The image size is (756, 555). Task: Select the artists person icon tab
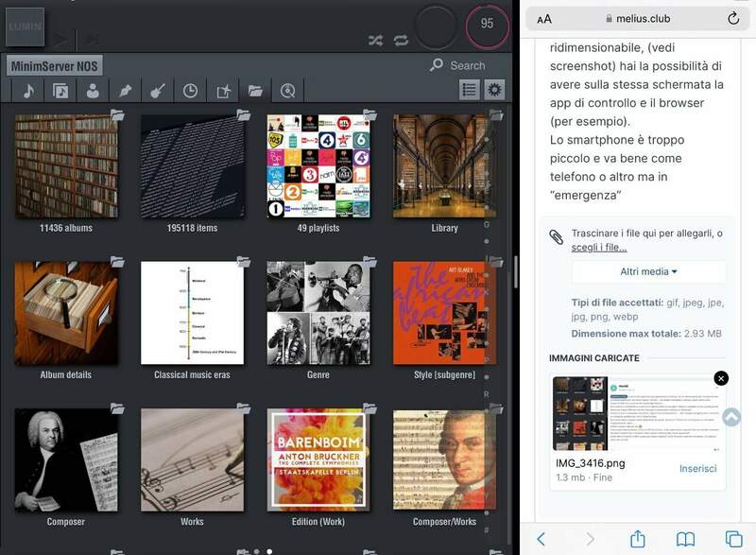[x=93, y=91]
